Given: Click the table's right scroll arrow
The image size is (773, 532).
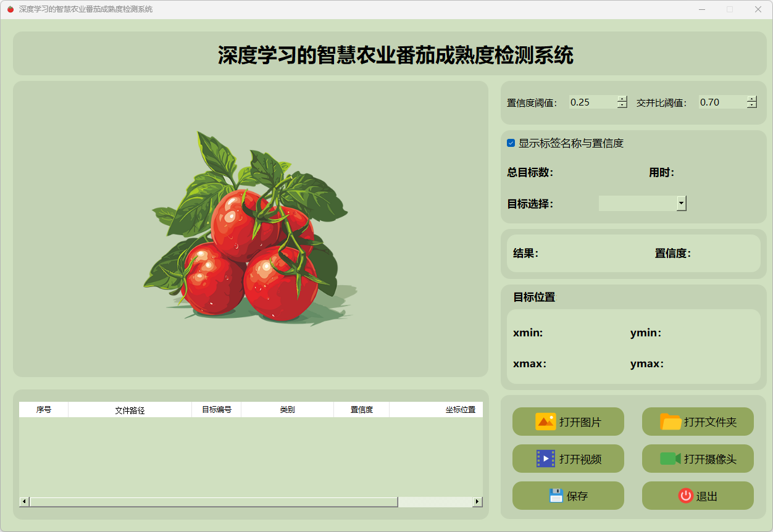Looking at the screenshot, I should pos(477,502).
